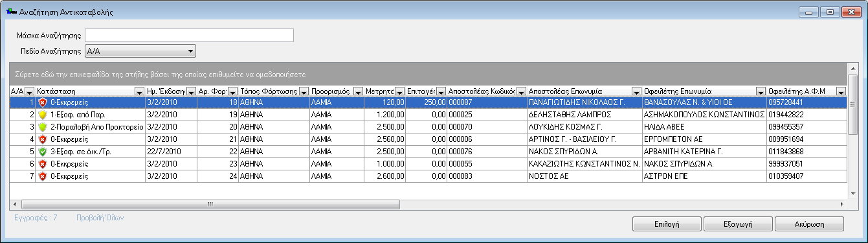Open the Αποστολέας Κωδικός column filter dropdown
This screenshot has width=868, height=243.
click(x=520, y=91)
